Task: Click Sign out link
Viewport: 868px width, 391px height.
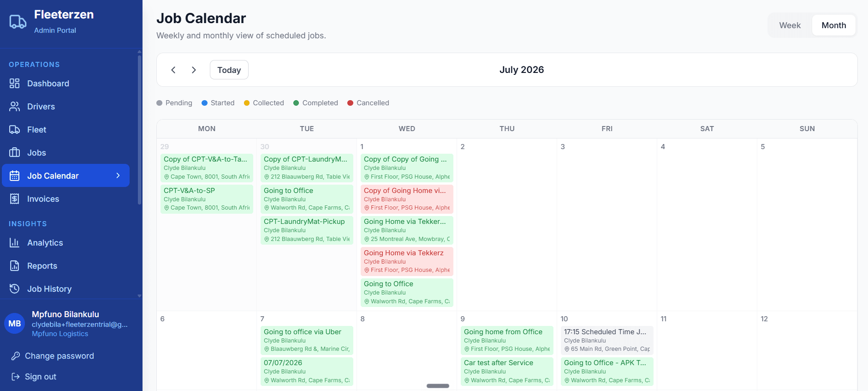Action: click(x=41, y=377)
